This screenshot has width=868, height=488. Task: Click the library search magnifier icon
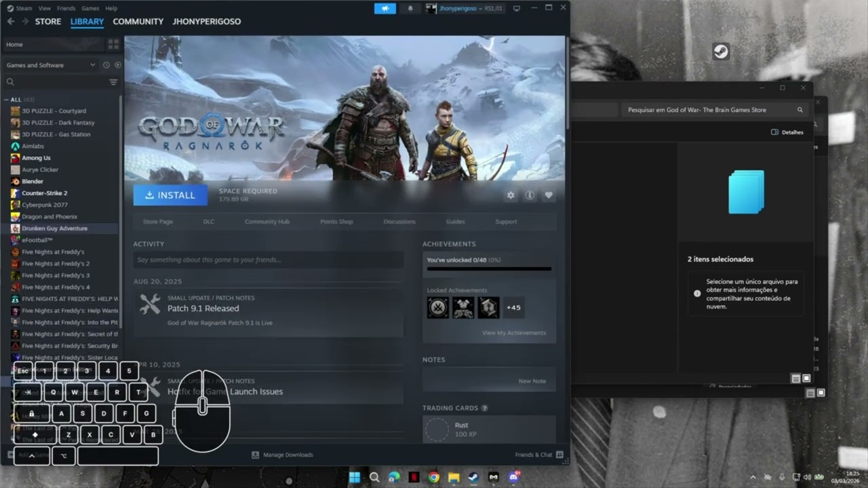(10, 82)
